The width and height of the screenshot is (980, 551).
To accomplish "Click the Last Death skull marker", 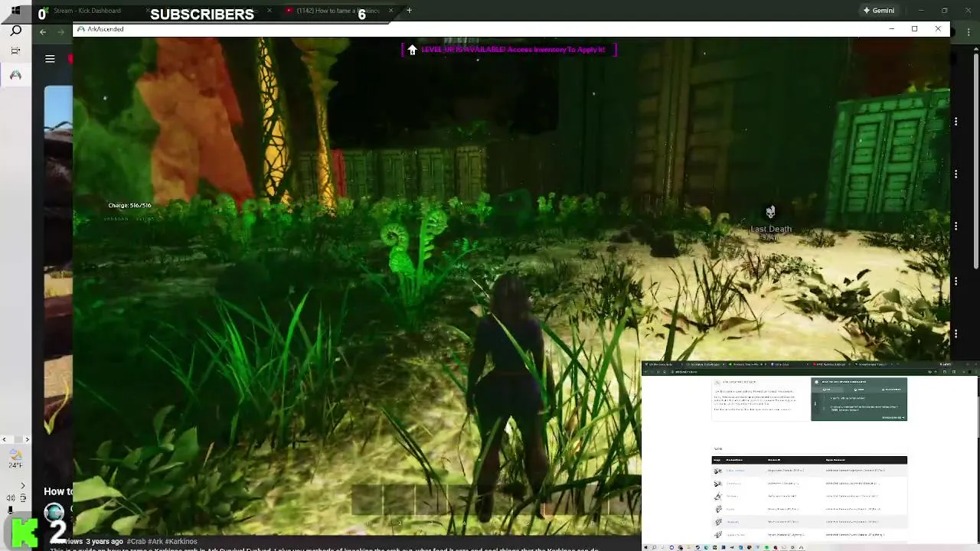I will click(770, 212).
